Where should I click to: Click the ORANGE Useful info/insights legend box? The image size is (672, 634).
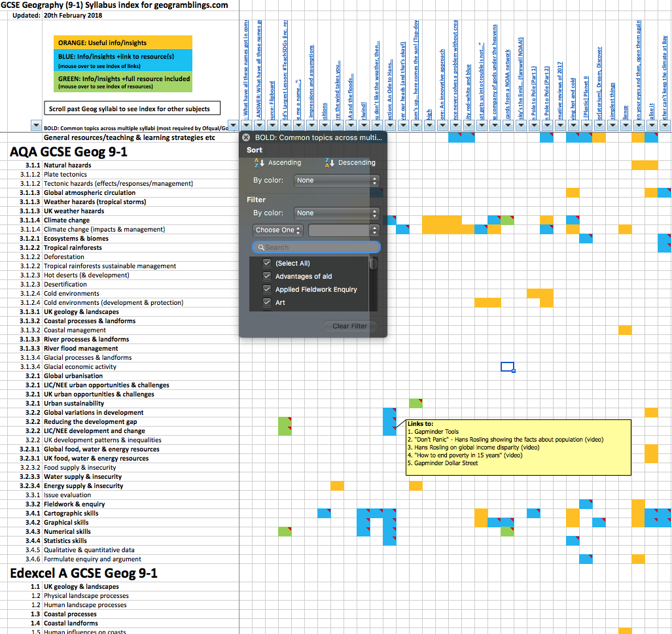click(123, 43)
